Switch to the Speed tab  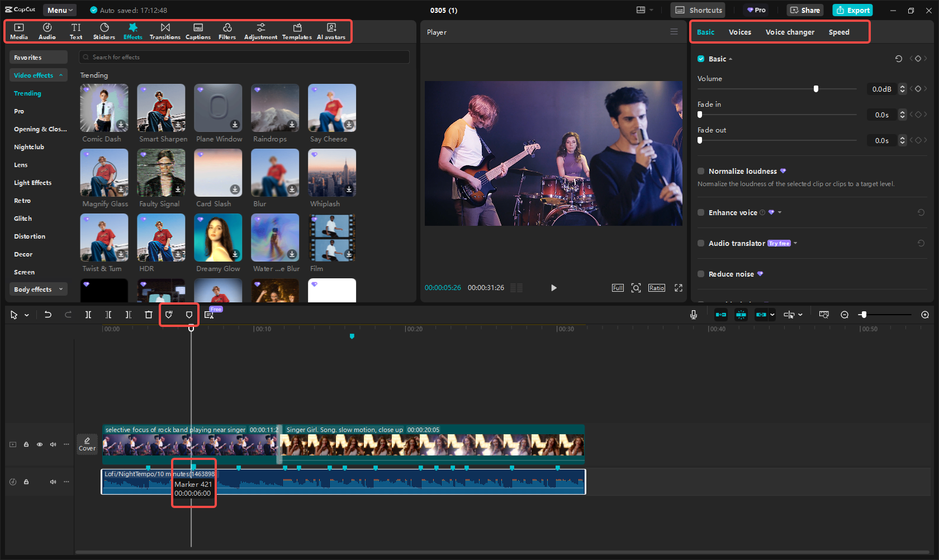point(839,32)
